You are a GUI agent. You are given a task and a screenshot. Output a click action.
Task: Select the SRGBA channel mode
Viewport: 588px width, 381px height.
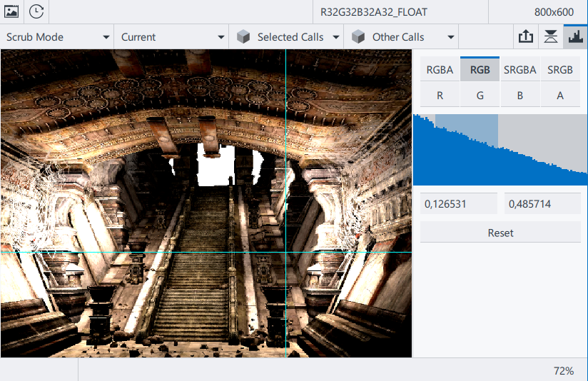point(520,70)
